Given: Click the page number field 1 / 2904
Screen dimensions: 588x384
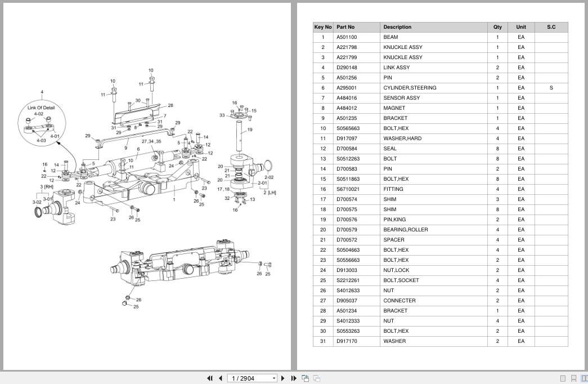Looking at the screenshot, I should (249, 378).
